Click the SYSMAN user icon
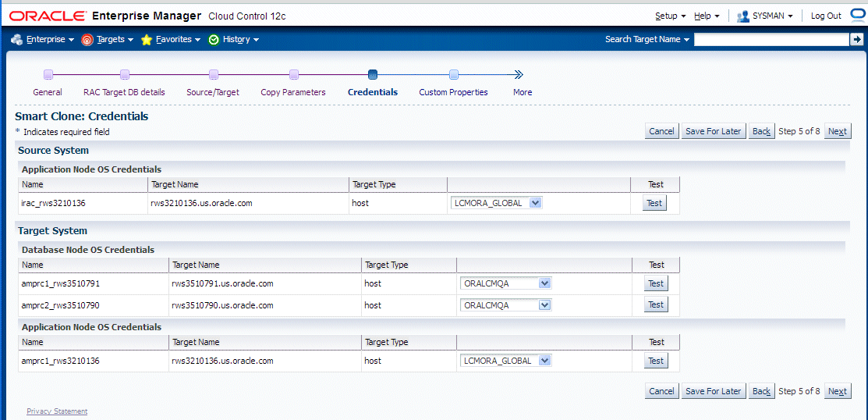 pos(743,16)
